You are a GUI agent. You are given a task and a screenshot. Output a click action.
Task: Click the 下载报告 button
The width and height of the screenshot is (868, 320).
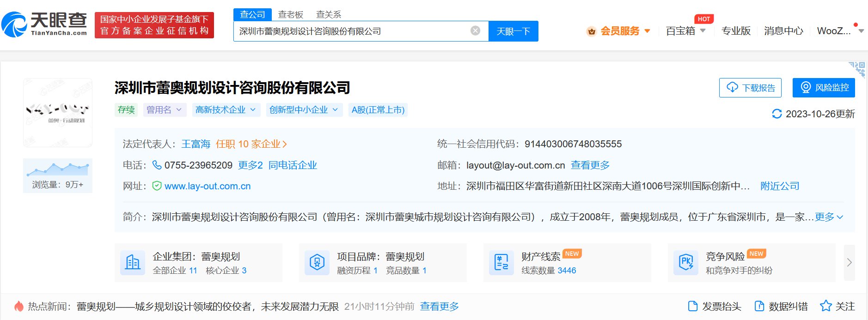(750, 88)
